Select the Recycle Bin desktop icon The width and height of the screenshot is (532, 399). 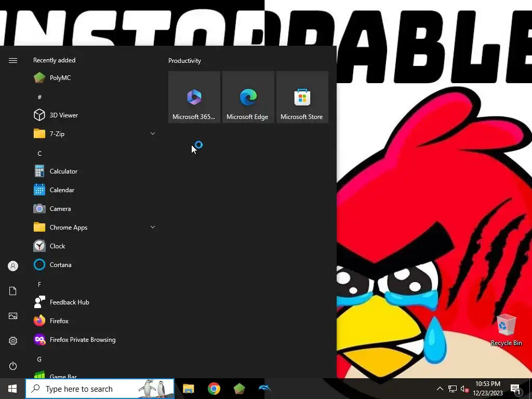(506, 330)
